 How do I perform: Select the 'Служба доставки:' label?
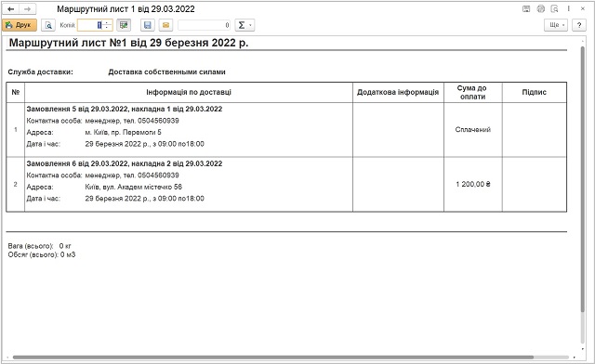coord(41,72)
